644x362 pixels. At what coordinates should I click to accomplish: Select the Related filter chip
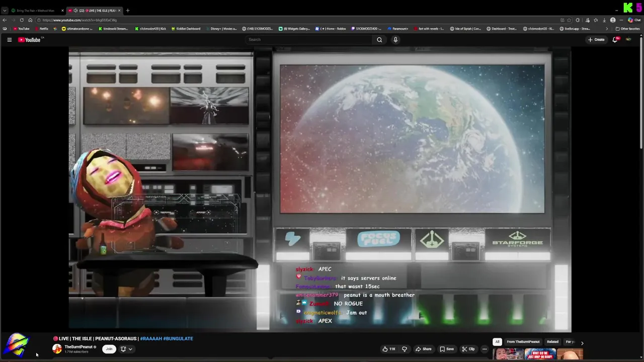[x=552, y=342]
